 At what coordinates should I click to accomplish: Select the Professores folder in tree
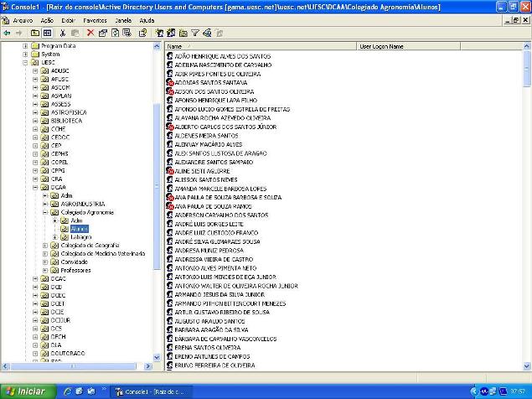(x=75, y=270)
